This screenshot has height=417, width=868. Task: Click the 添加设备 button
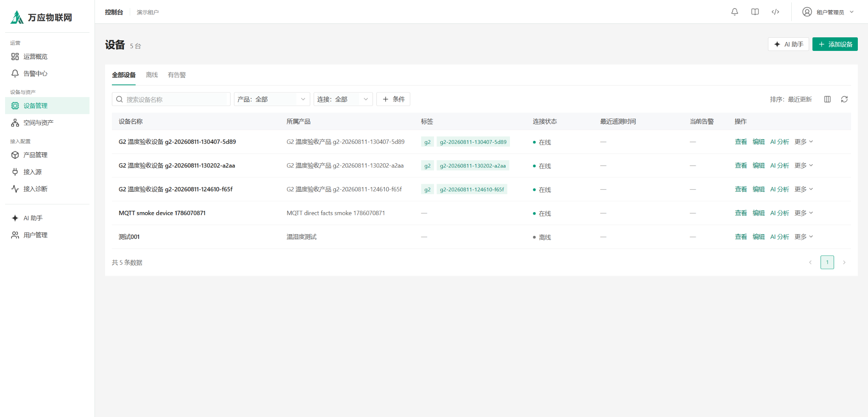(x=835, y=44)
